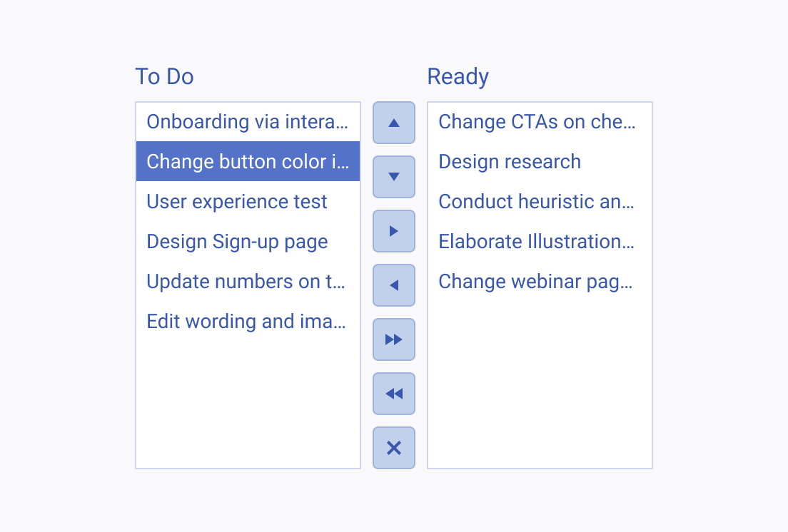Click the X remove button
Image resolution: width=788 pixels, height=532 pixels.
(x=394, y=448)
